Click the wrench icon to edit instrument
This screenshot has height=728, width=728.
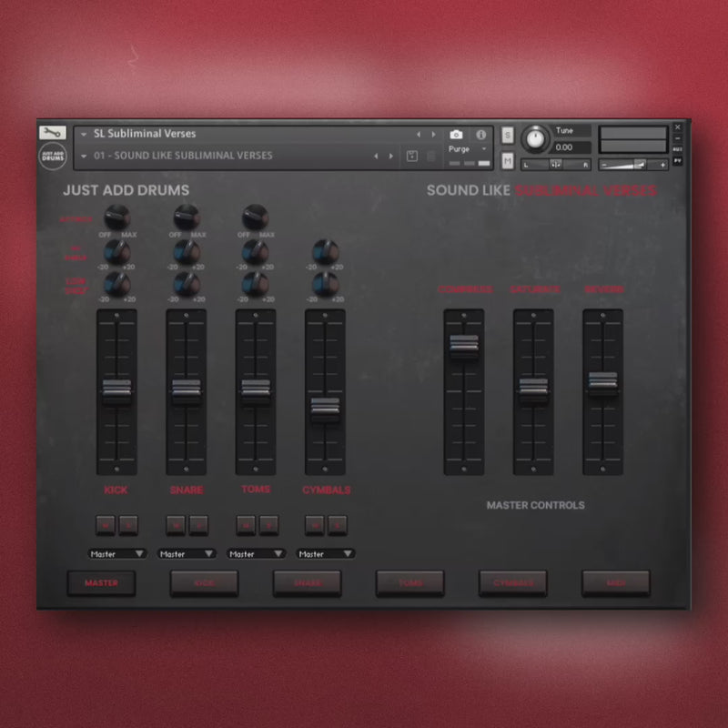tap(52, 133)
